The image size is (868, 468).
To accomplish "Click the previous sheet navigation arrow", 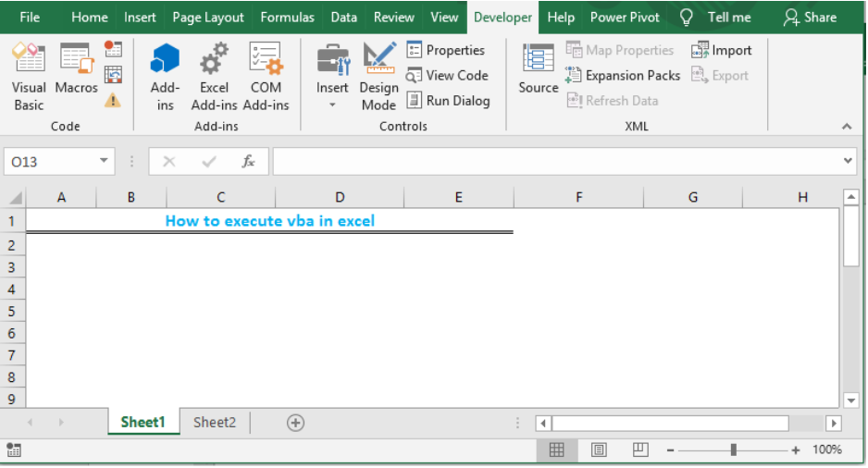I will click(30, 423).
